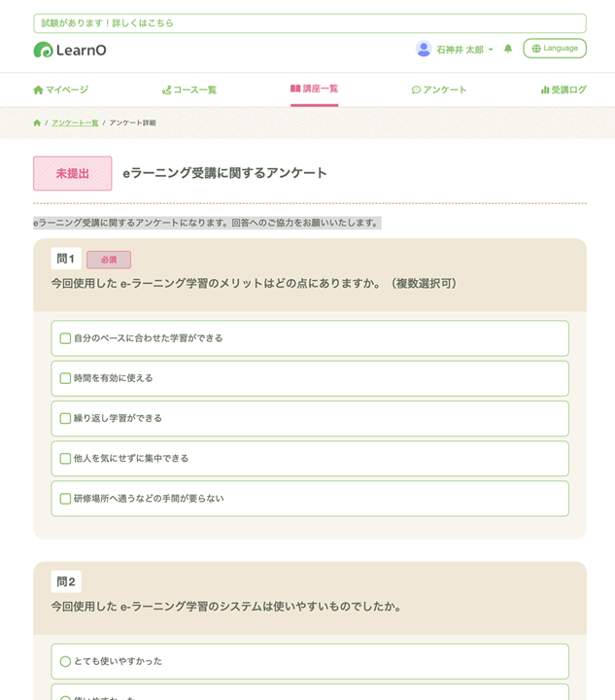Go to the 受講ログ tab
Screen dimensions: 615x700
564,90
